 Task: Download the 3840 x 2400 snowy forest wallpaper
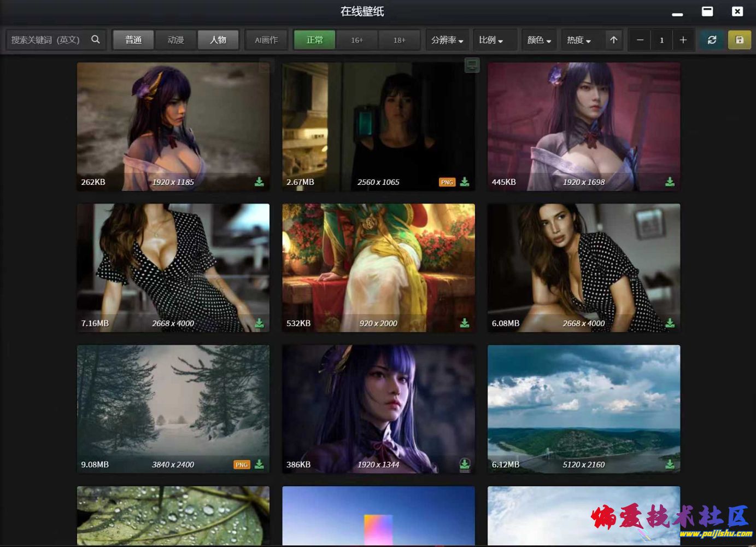pyautogui.click(x=259, y=464)
